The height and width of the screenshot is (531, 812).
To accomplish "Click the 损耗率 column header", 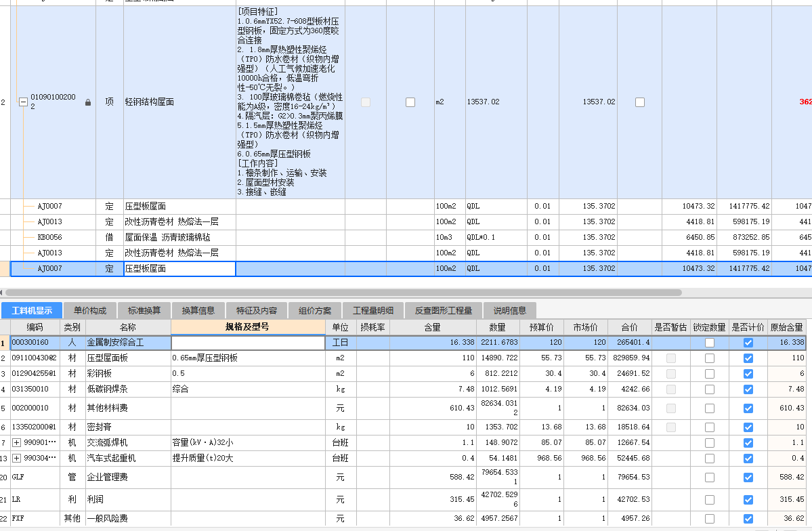I will click(x=373, y=327).
